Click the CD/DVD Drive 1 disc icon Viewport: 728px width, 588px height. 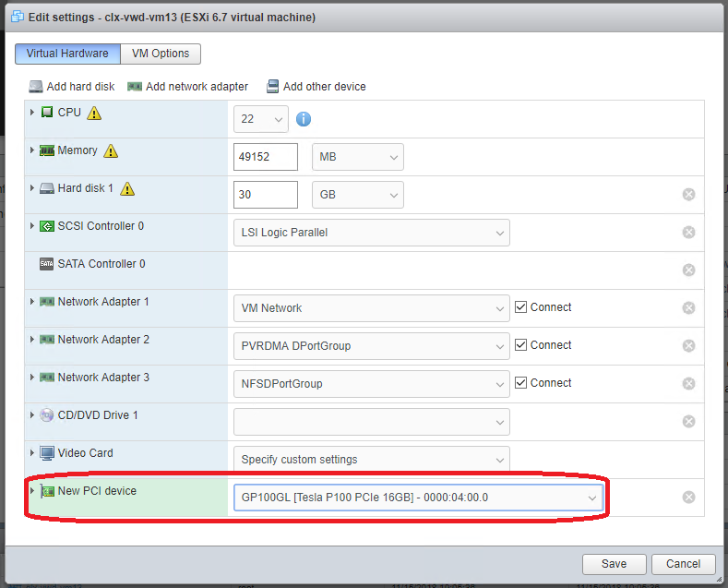click(47, 415)
